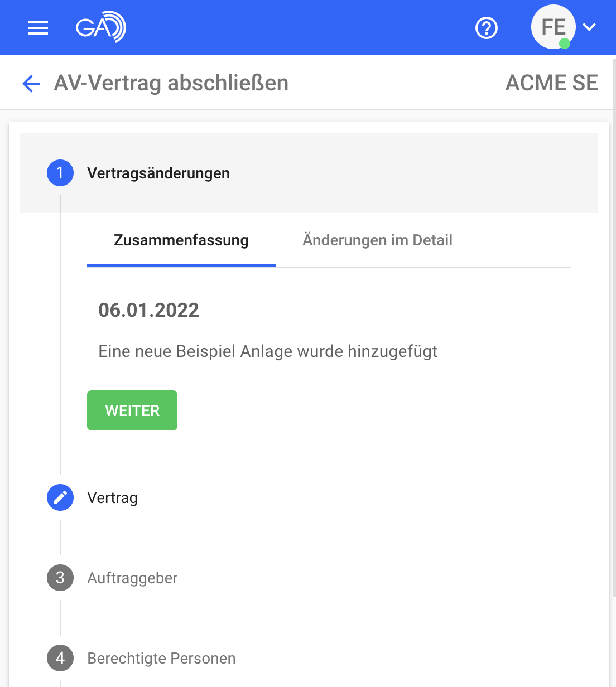Switch to Änderungen im Detail tab
Image resolution: width=616 pixels, height=687 pixels.
[x=377, y=240]
